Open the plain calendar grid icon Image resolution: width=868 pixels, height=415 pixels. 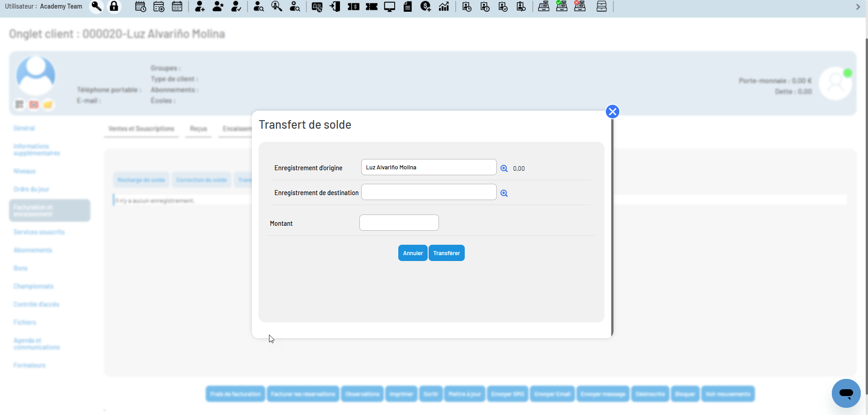[x=177, y=6]
